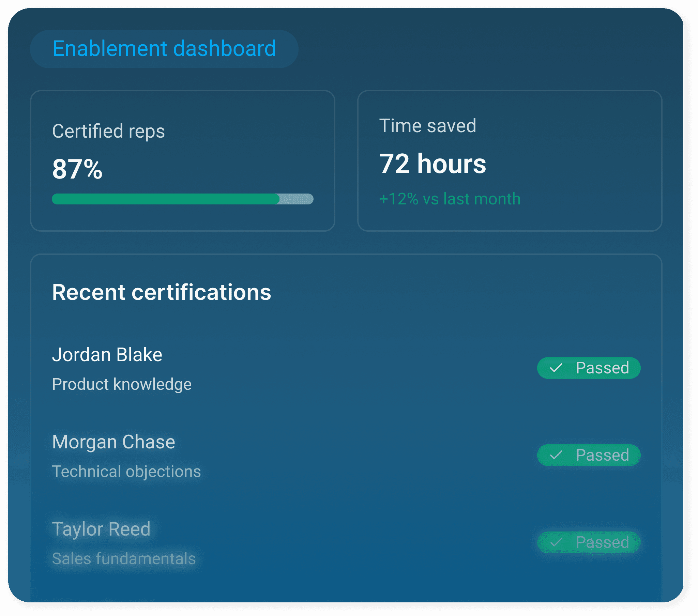This screenshot has width=698, height=616.
Task: Click the Enablement dashboard title pill
Action: pos(164,49)
